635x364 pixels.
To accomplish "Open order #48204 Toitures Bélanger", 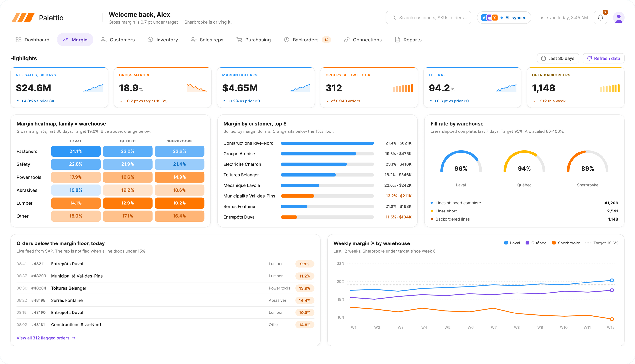I will pos(165,288).
